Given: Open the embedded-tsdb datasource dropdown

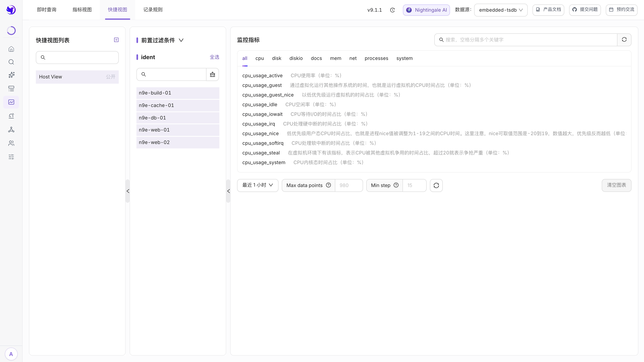Looking at the screenshot, I should [x=501, y=10].
